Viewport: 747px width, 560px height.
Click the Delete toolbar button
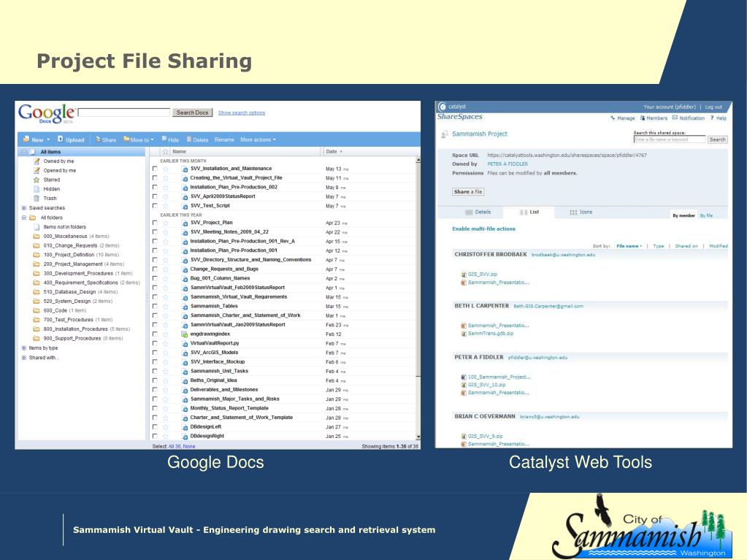[x=197, y=139]
